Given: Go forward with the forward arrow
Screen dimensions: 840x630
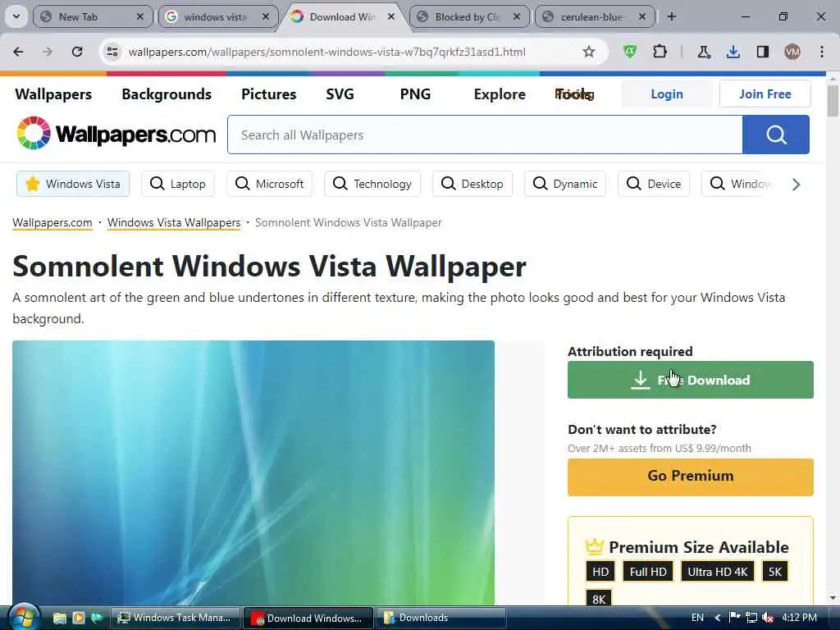Looking at the screenshot, I should 48,52.
